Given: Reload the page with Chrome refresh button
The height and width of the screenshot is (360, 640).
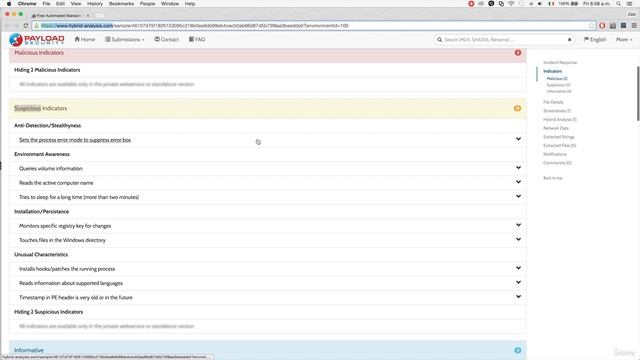Looking at the screenshot, I should [x=26, y=26].
